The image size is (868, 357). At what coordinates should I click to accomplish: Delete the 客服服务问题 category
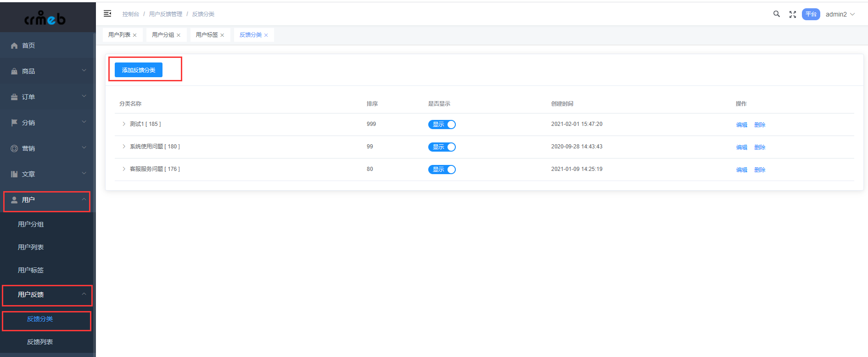(x=760, y=170)
